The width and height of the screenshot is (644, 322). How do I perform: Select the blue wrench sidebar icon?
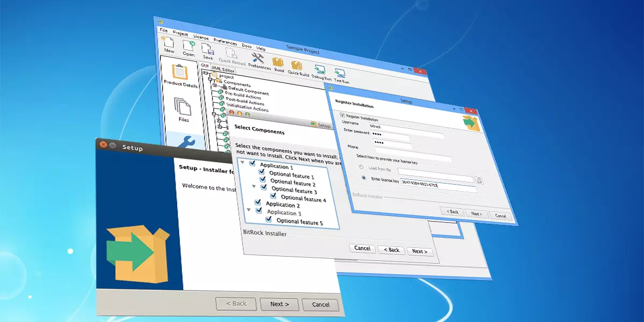[x=186, y=143]
